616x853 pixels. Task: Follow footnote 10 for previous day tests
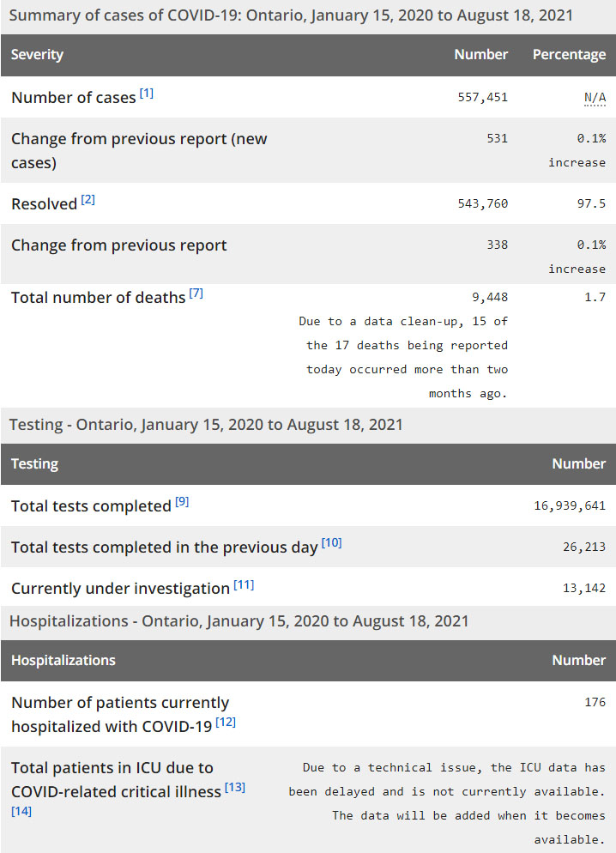(x=331, y=543)
